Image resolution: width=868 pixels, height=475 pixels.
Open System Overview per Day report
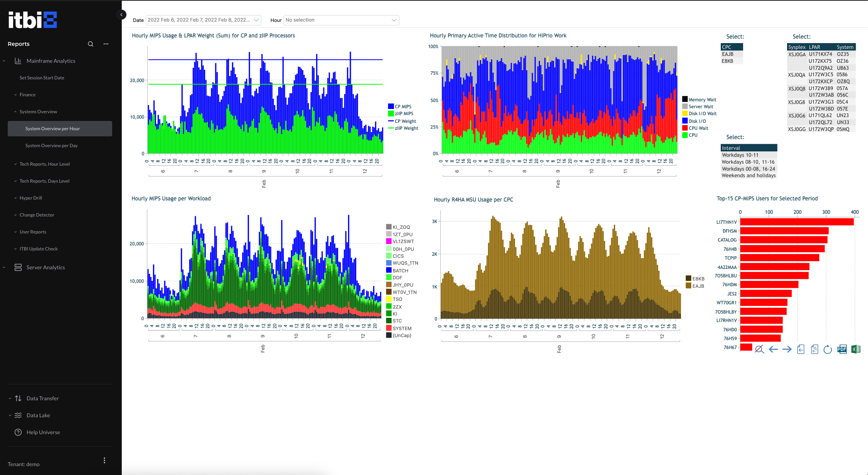[x=51, y=146]
